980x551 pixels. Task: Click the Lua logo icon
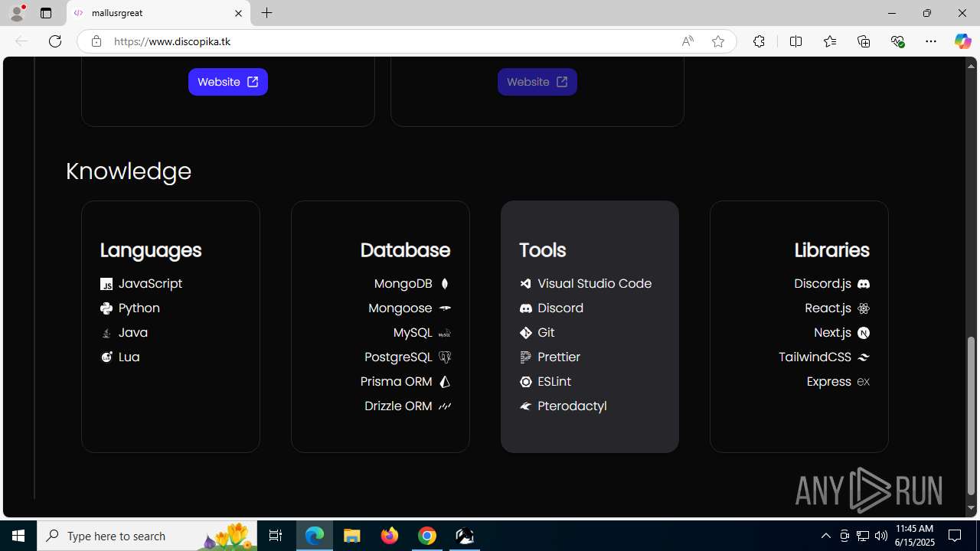click(106, 357)
